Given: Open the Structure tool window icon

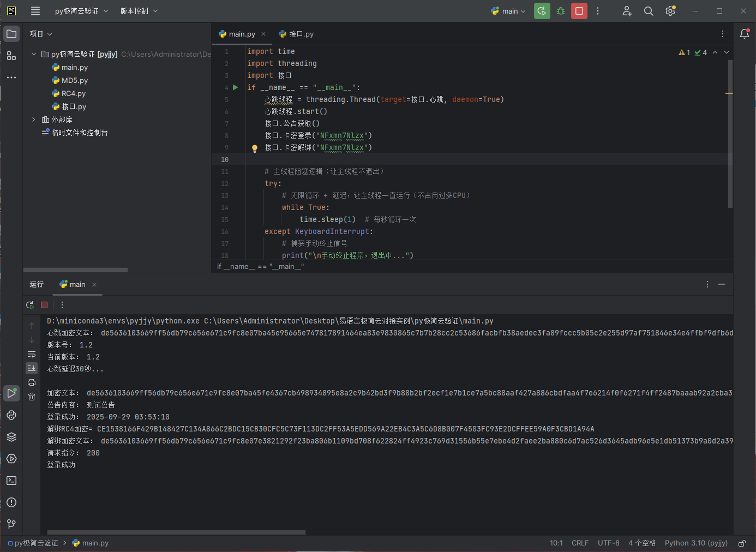Looking at the screenshot, I should click(x=11, y=56).
